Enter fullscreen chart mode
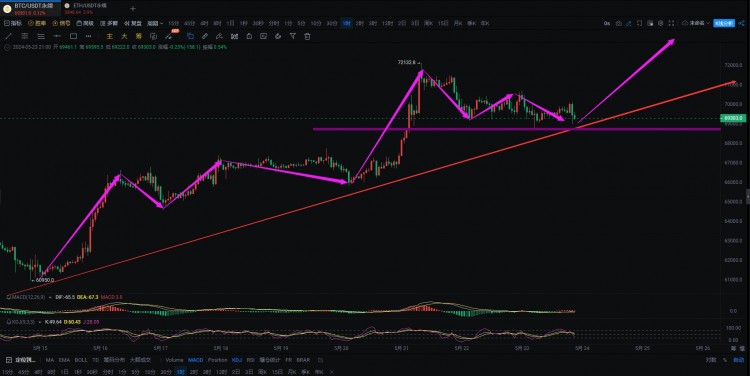 (671, 23)
